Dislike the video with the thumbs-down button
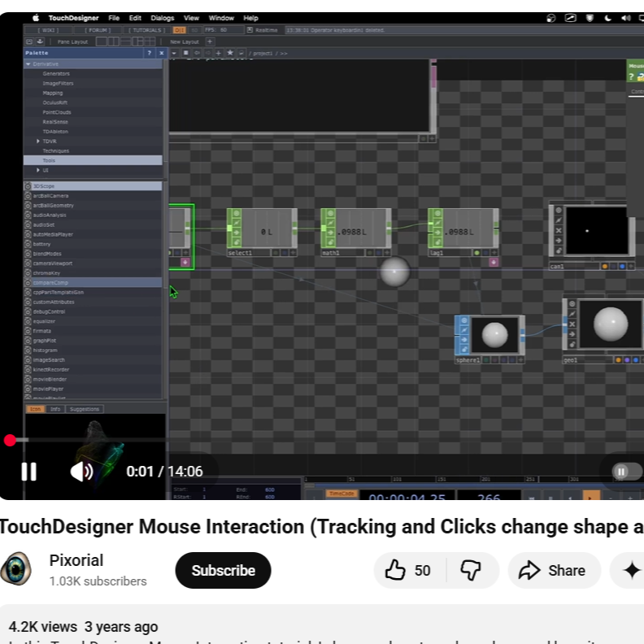Viewport: 644px width, 644px height. point(471,571)
